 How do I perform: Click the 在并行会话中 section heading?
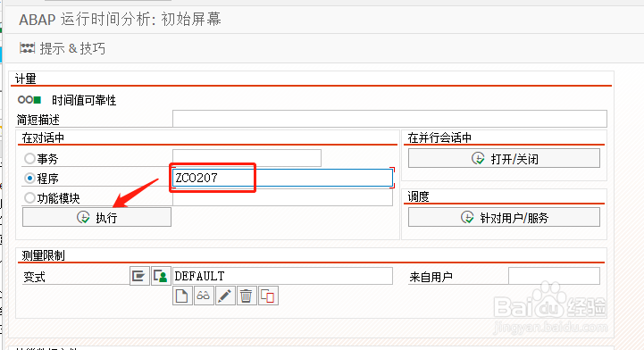[x=439, y=137]
